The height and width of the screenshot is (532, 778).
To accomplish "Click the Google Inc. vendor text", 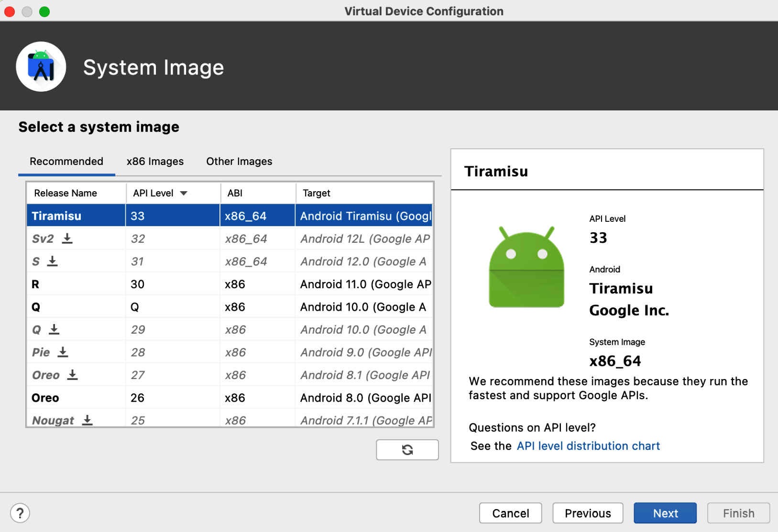I will (x=629, y=310).
